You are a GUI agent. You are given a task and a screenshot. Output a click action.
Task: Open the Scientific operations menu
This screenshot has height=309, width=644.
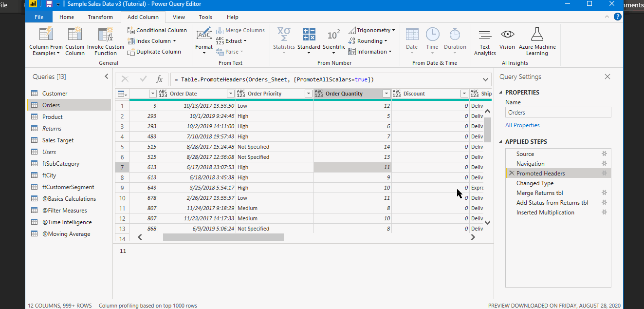pyautogui.click(x=334, y=41)
